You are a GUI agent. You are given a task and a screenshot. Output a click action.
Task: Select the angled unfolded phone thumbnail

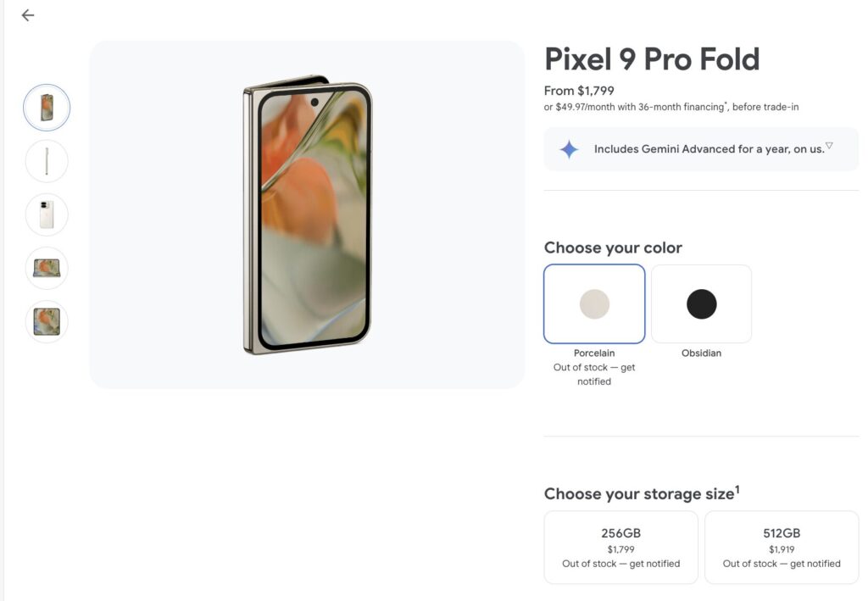pos(47,268)
